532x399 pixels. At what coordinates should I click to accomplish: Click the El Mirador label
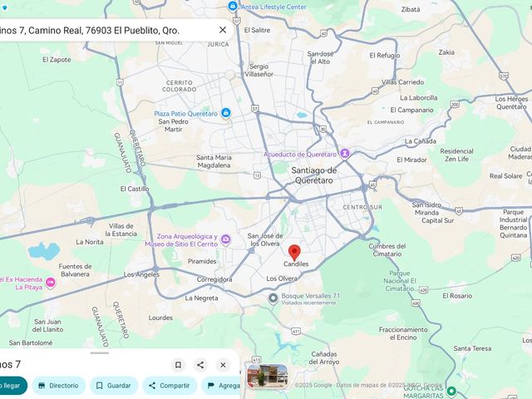pos(412,160)
